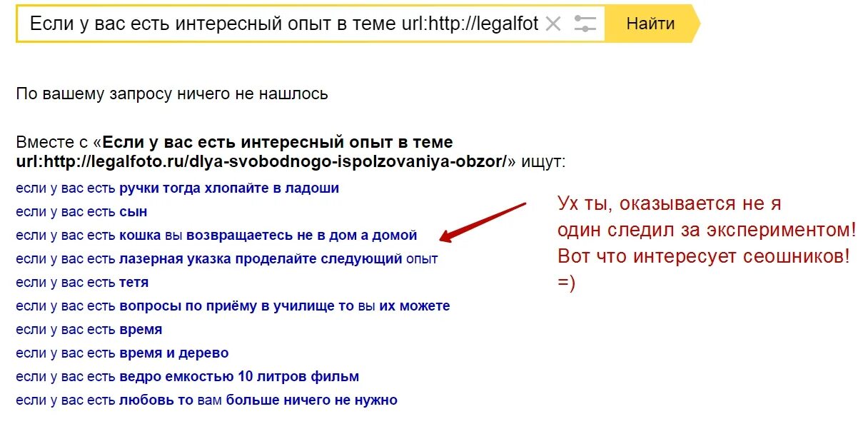Open advanced search settings sliders icon
Image resolution: width=868 pixels, height=424 pixels.
[585, 24]
